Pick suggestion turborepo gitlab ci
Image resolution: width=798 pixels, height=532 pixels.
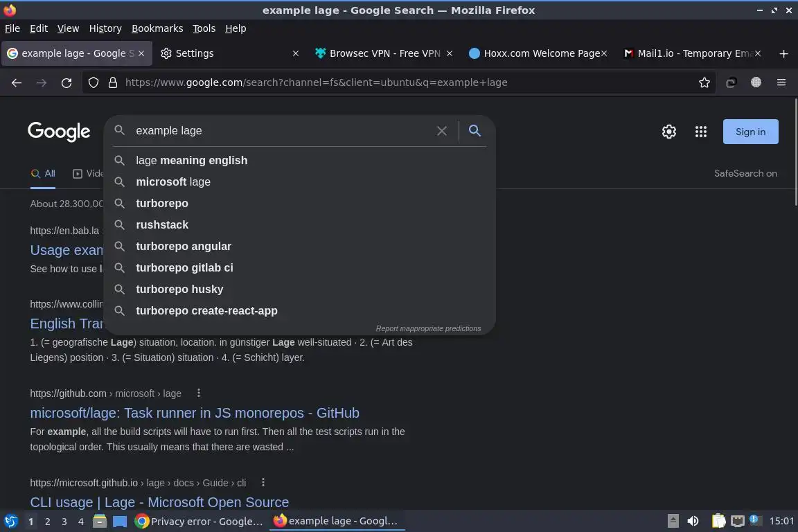point(299,268)
